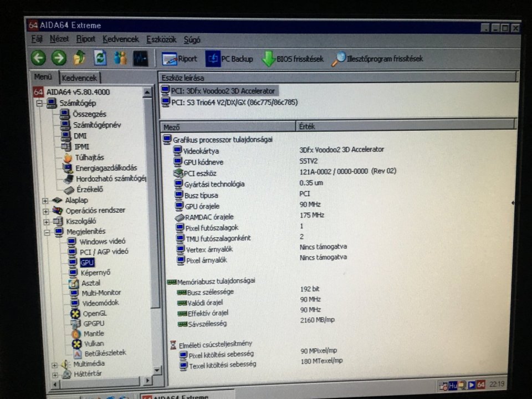Click the AIDA64 Extreme taskbar button

[186, 396]
